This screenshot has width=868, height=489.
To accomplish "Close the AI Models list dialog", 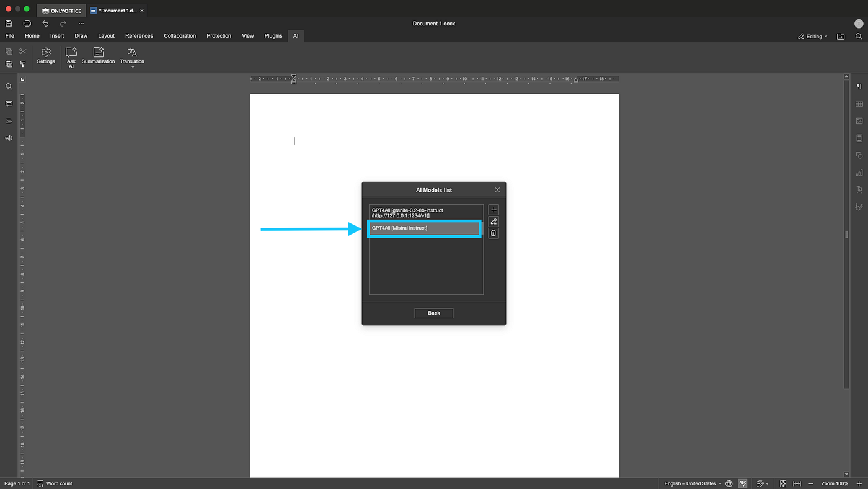I will coord(497,190).
